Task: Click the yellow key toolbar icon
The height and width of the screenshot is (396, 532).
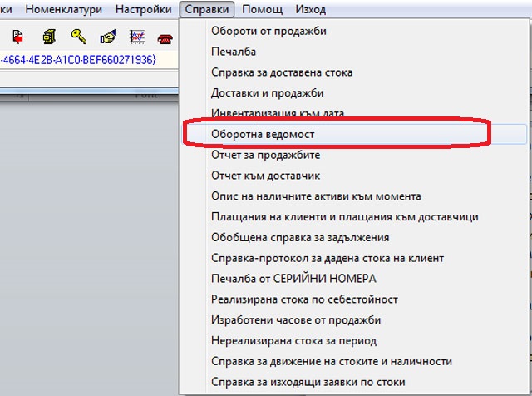Action: point(78,37)
